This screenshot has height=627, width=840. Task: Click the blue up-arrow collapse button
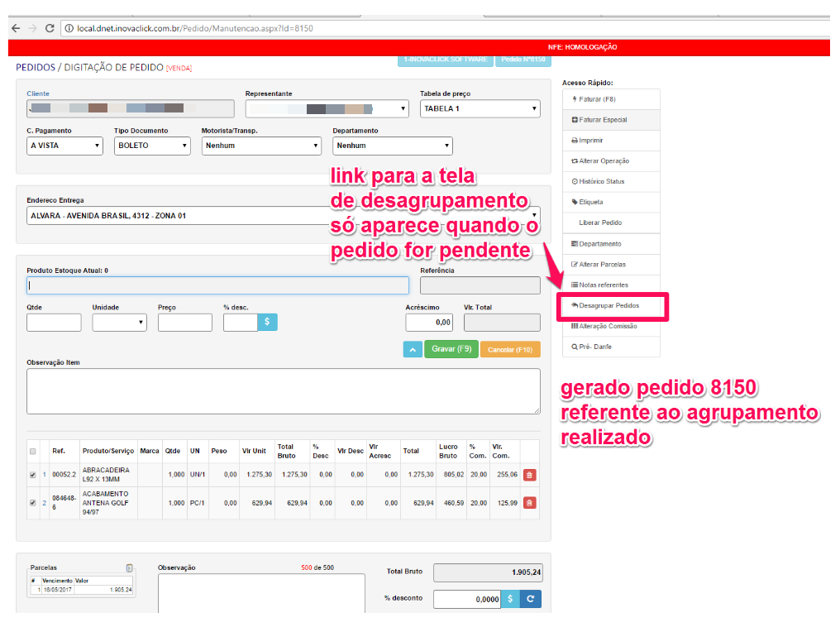pos(413,350)
